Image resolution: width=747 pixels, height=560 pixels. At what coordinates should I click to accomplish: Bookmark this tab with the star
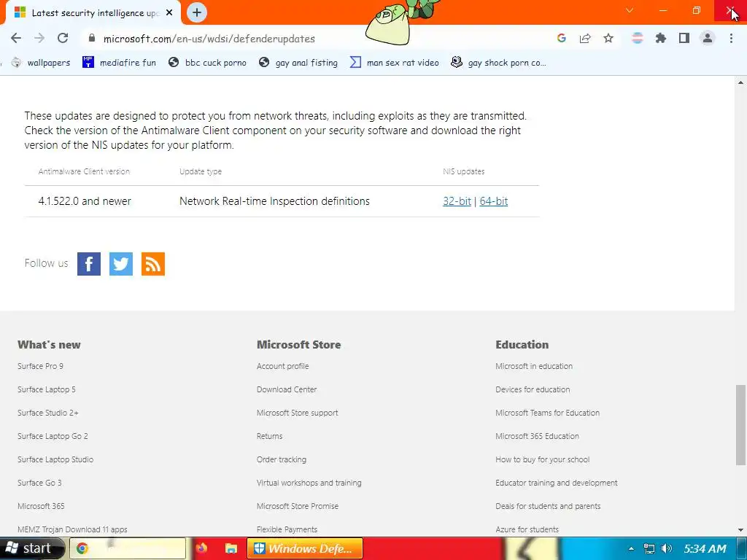click(608, 39)
